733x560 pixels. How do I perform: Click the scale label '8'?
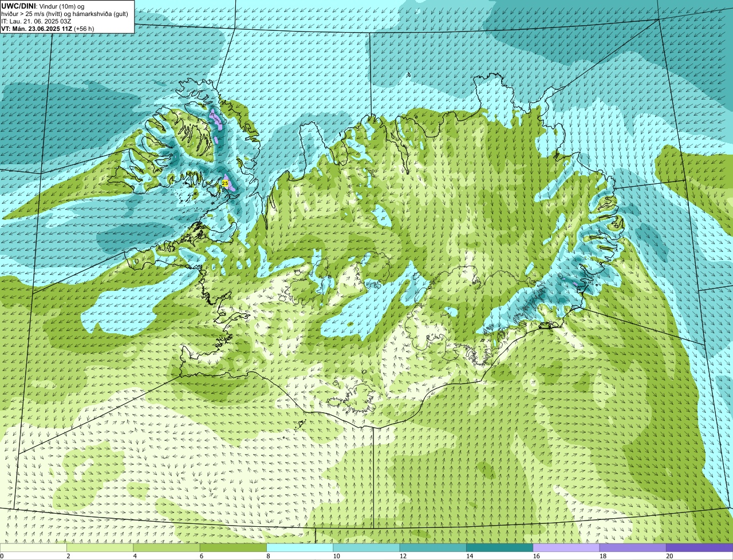[268, 556]
